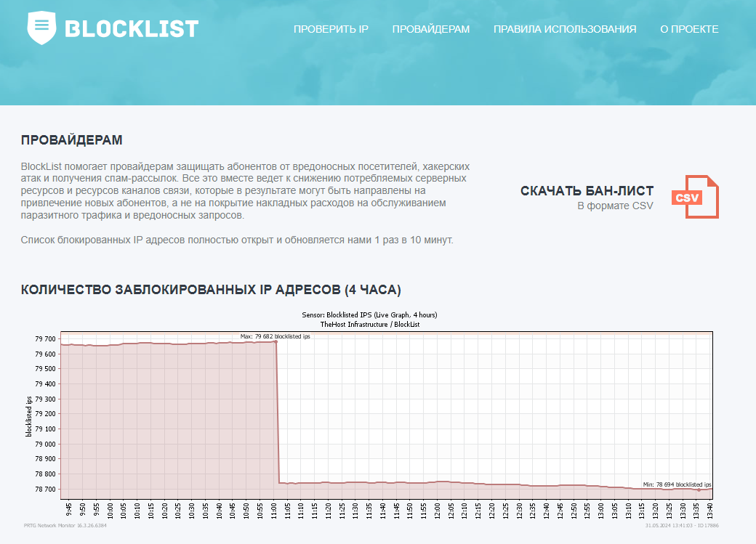
Task: Open the ПРОВЕРИТЬ IP menu item
Action: pos(331,29)
